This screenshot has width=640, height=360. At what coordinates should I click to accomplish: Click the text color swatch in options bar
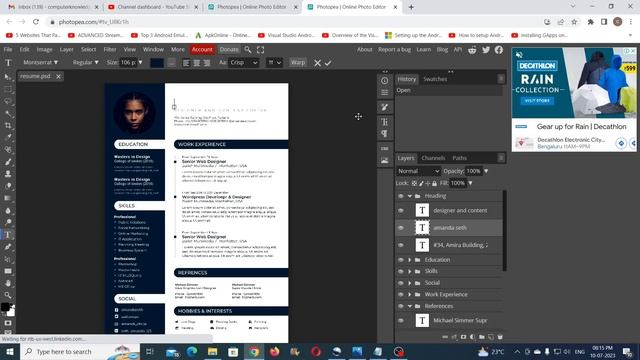click(x=157, y=63)
